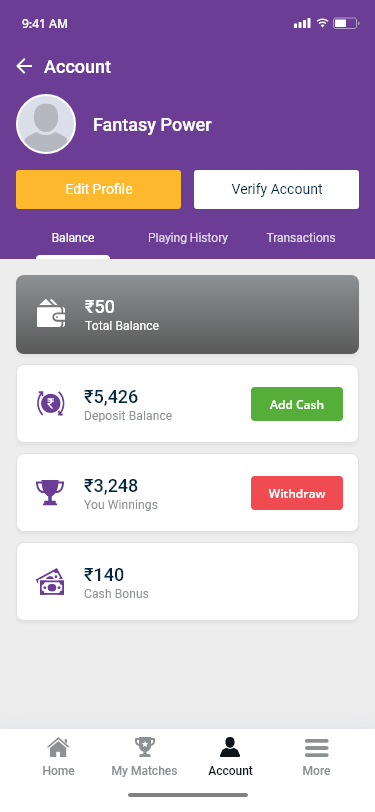
Task: Click the green Add Cash button
Action: click(x=297, y=404)
